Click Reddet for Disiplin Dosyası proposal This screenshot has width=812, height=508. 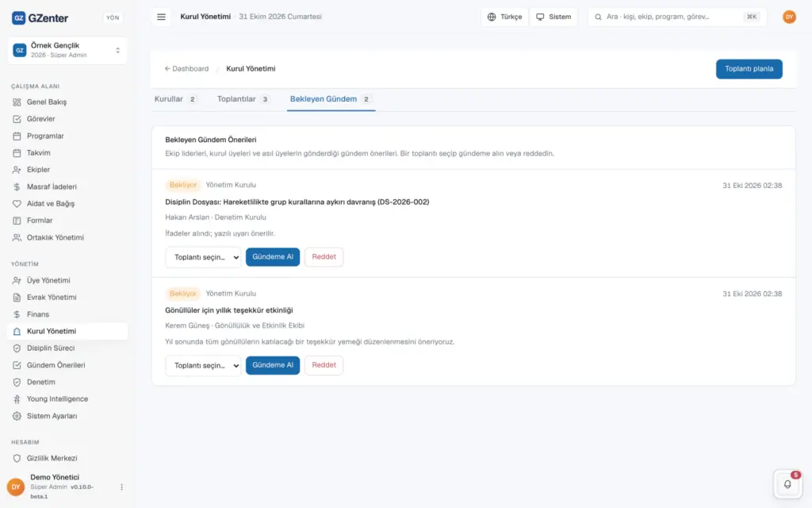(324, 256)
